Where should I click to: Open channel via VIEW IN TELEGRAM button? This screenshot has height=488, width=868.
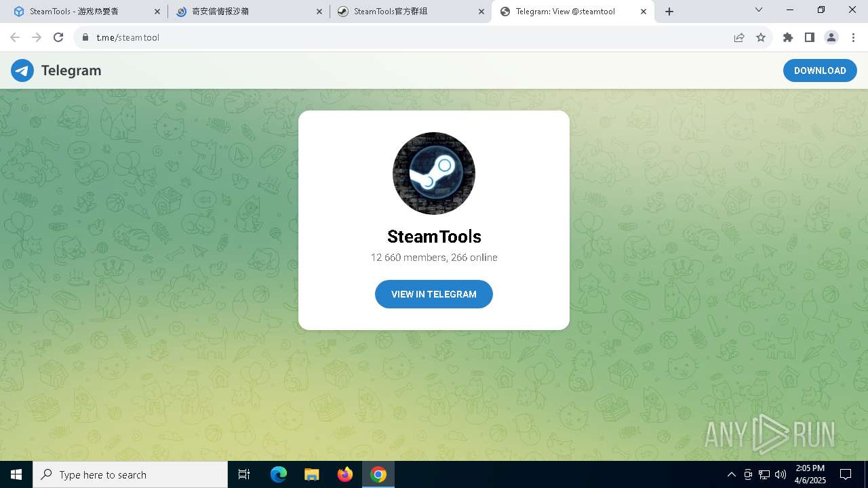[x=434, y=294]
